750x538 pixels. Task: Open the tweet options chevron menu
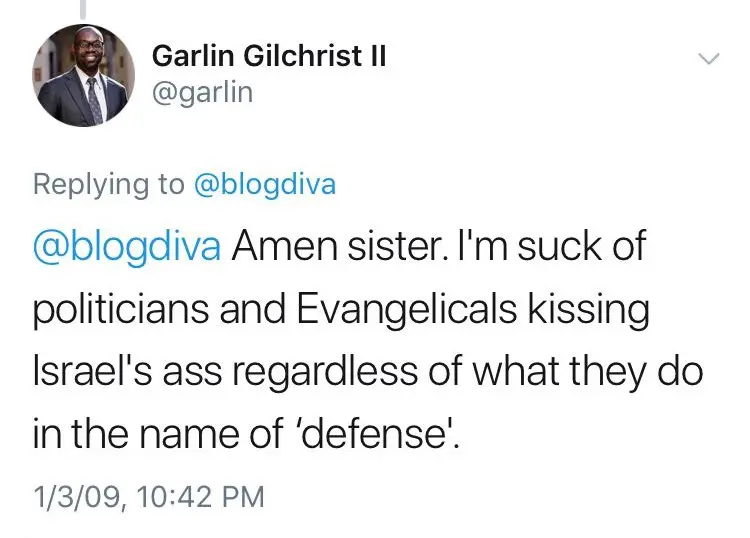(709, 60)
